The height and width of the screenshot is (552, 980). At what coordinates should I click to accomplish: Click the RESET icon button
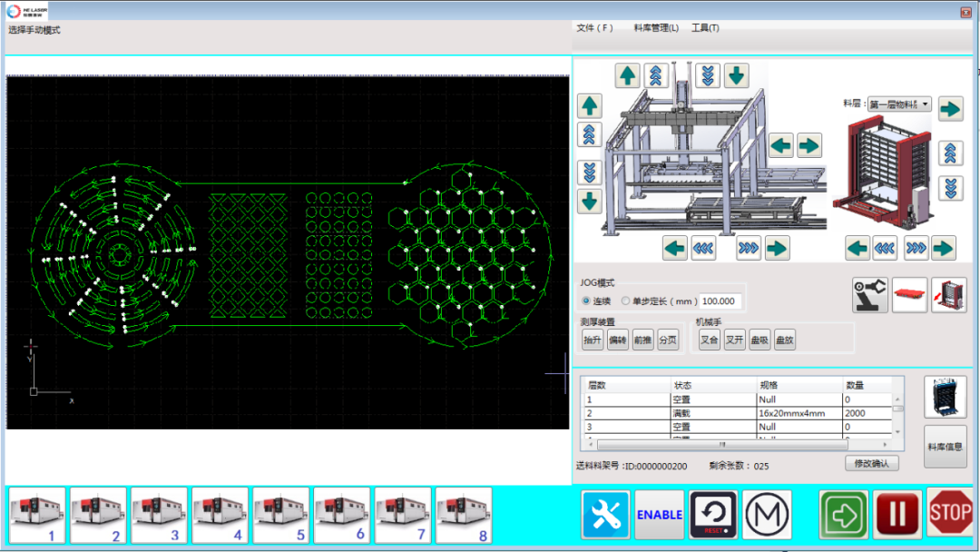pos(713,515)
